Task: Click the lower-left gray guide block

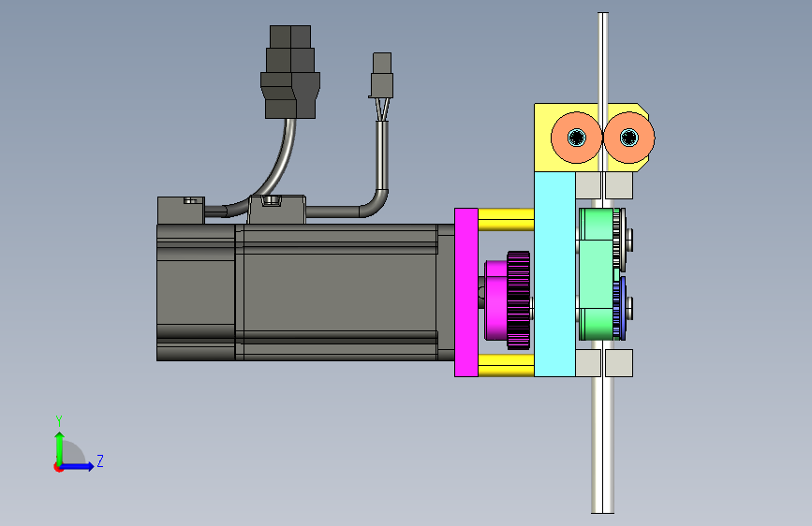Action: 588,363
